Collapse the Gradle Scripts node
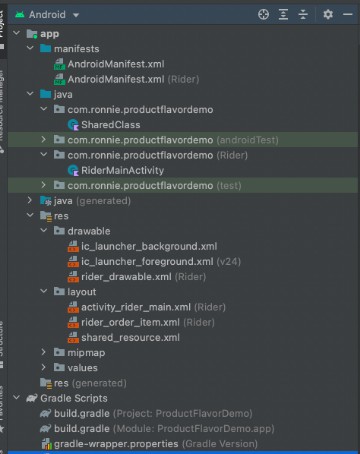This screenshot has width=360, height=454. point(16,397)
